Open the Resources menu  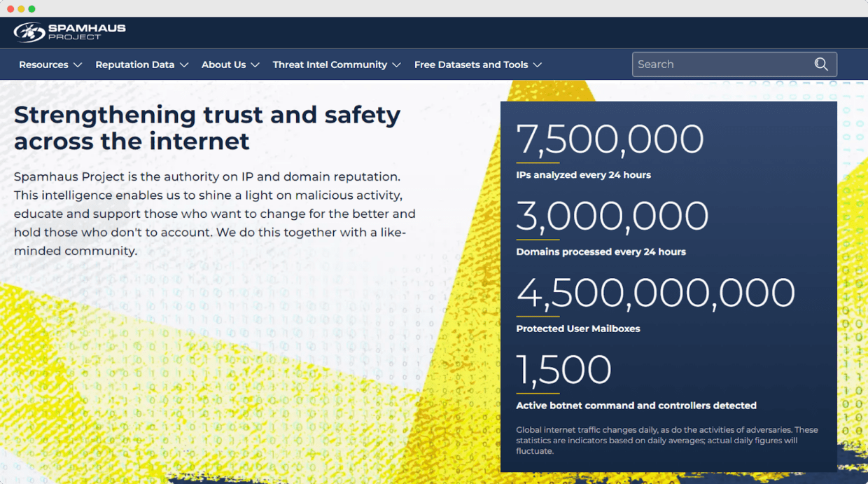point(43,64)
